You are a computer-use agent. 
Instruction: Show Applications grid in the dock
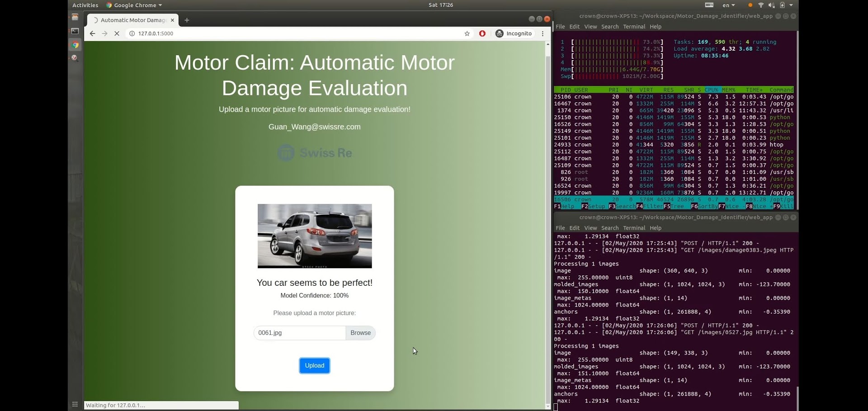point(75,404)
